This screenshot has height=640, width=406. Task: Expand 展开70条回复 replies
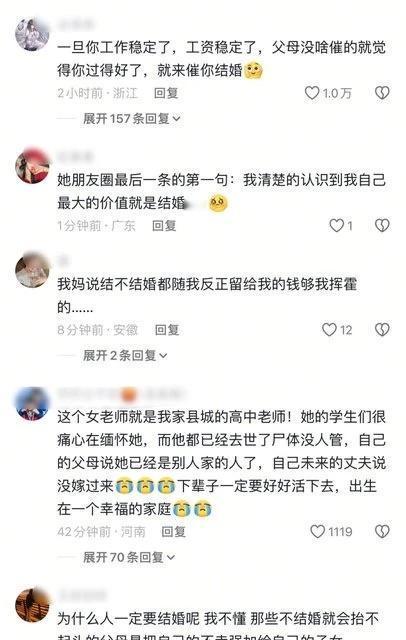tap(129, 557)
